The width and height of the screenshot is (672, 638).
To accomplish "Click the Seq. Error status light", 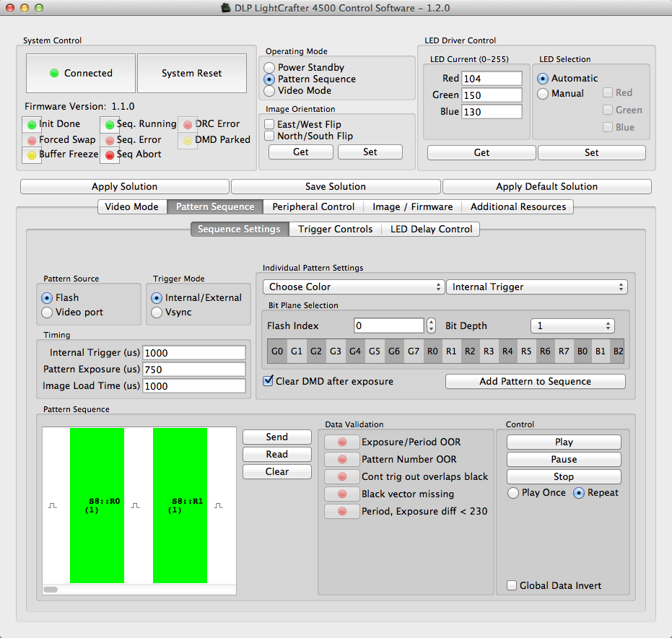I will (x=110, y=141).
